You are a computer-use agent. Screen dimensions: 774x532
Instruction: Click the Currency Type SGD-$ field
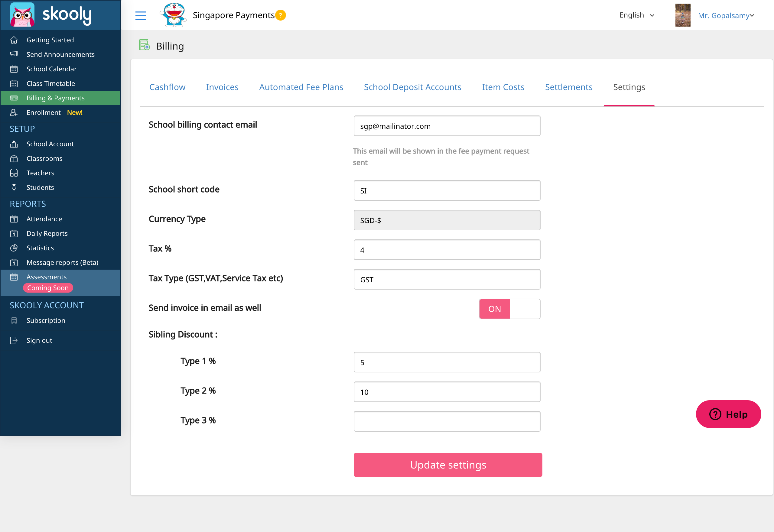pyautogui.click(x=447, y=220)
